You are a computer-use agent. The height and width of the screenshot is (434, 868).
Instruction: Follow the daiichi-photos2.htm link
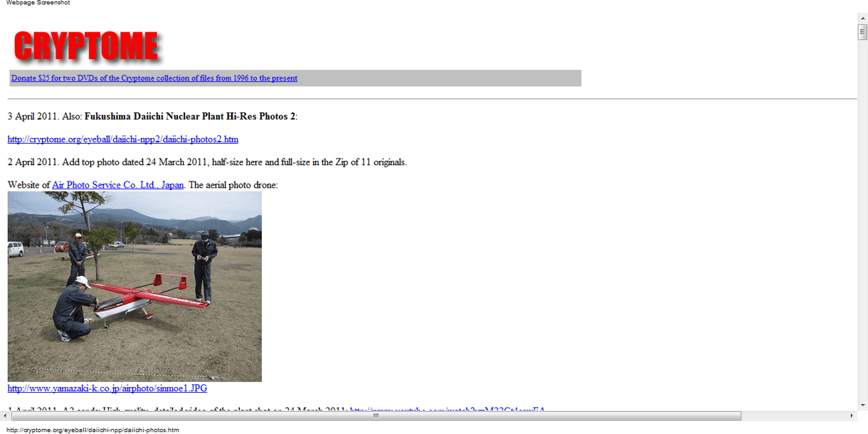(x=123, y=139)
